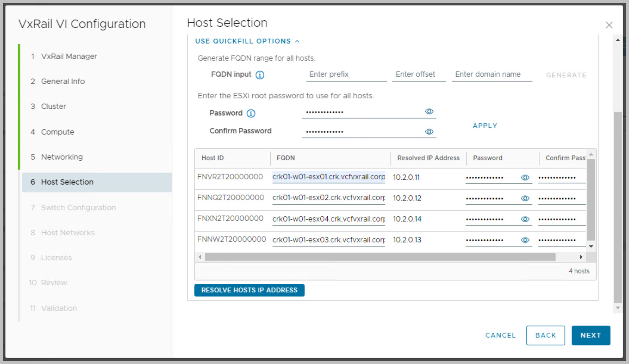Click the FQDN input info icon
Image resolution: width=629 pixels, height=364 pixels.
260,75
